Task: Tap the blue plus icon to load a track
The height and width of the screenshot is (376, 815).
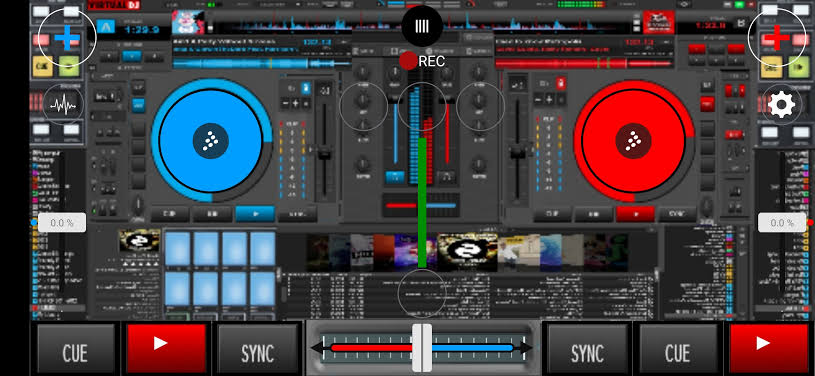Action: tap(67, 37)
